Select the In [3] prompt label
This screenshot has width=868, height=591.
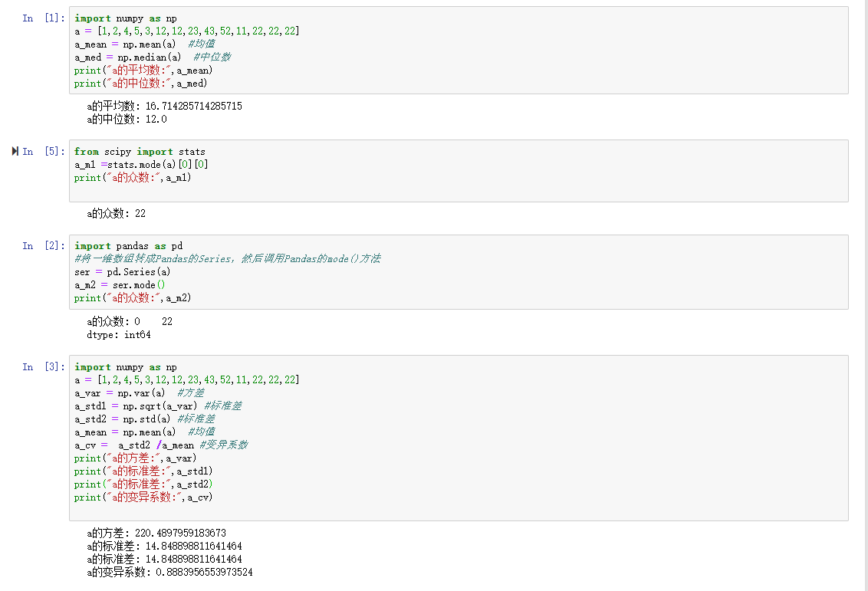click(x=44, y=367)
